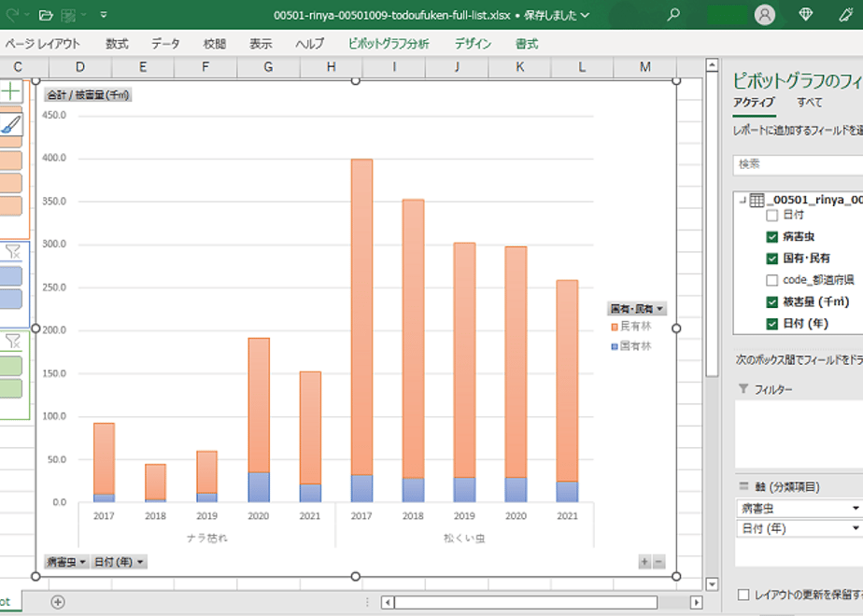Click the vertical scrollbar up arrow
This screenshot has height=616, width=863.
click(x=712, y=65)
